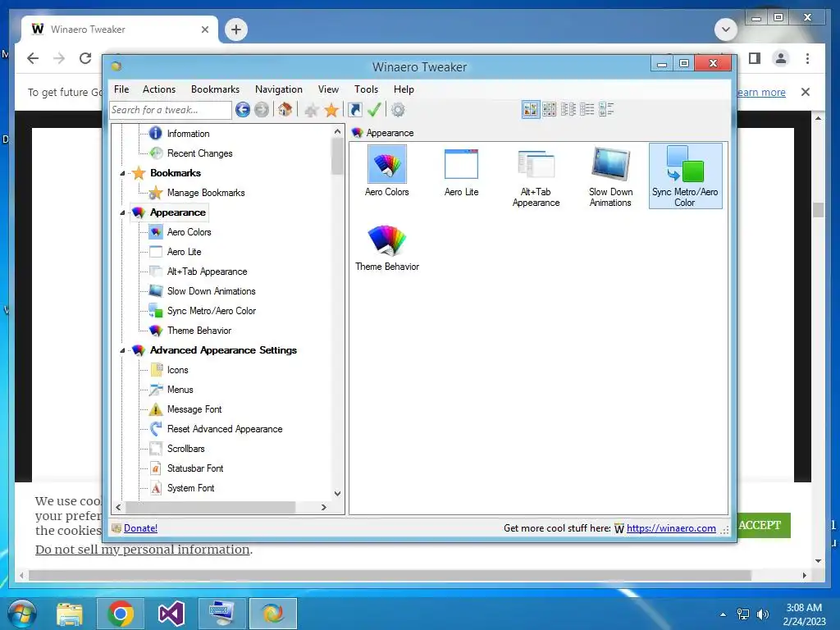
Task: Select System Font tree item
Action: click(x=190, y=488)
